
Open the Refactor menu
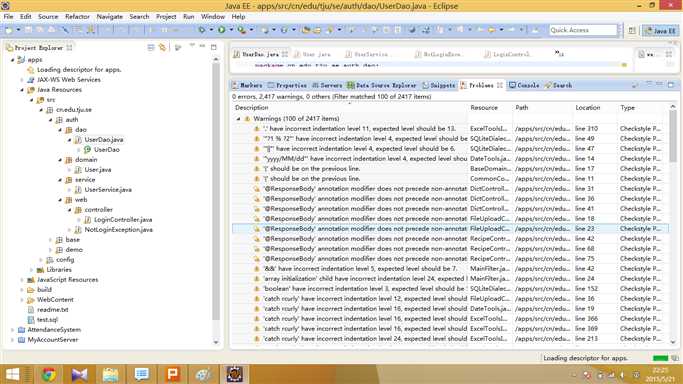tap(77, 17)
